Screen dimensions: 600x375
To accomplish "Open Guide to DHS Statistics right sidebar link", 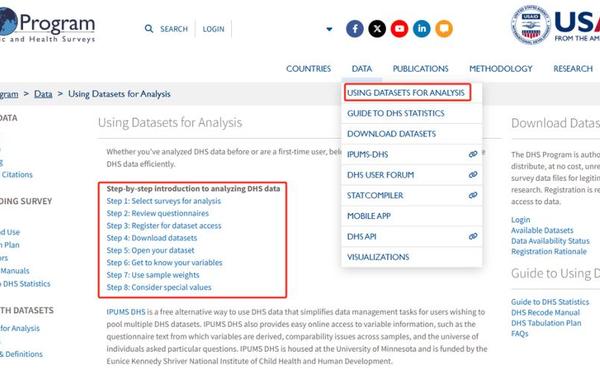I will 550,302.
